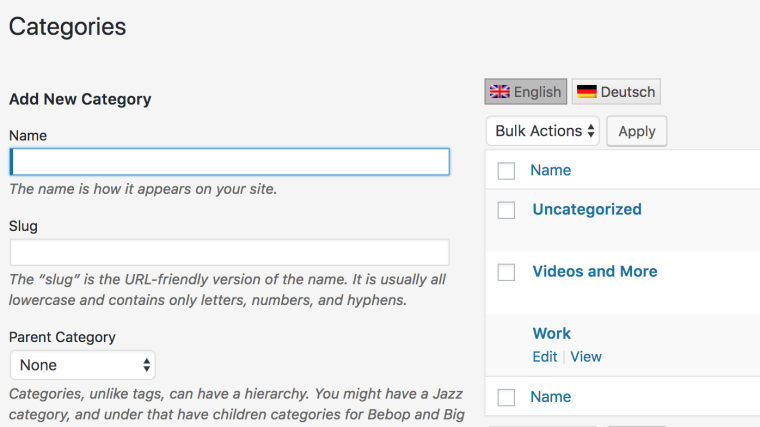The height and width of the screenshot is (427, 760).
Task: Expand the Parent Category dropdown set to None
Action: [x=82, y=365]
